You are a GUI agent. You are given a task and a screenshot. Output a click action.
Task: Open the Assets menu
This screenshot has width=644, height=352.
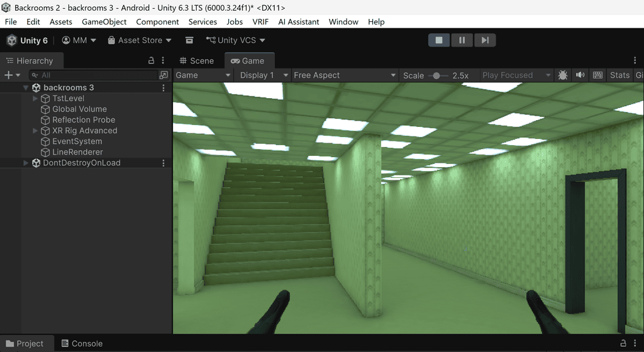pos(61,22)
